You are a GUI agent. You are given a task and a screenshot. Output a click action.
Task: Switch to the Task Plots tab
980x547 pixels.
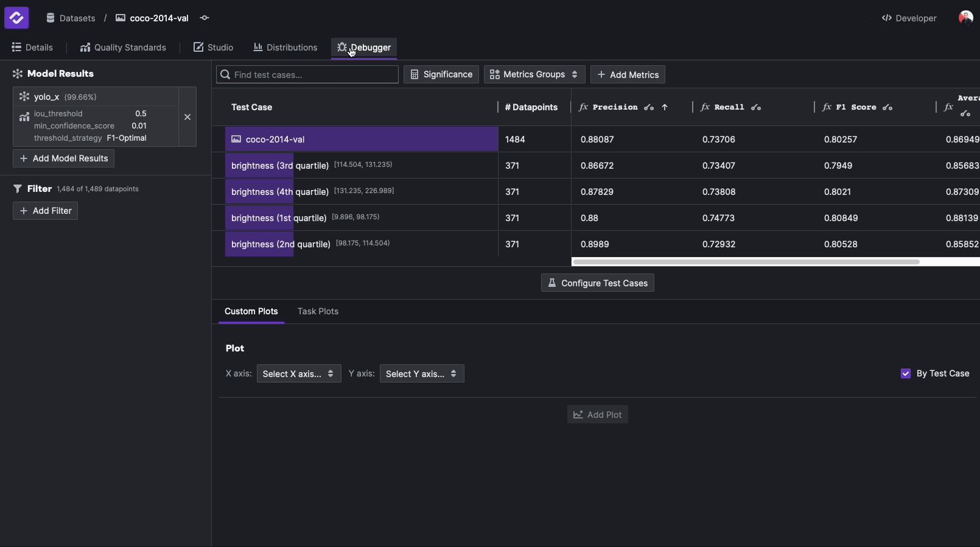click(318, 311)
